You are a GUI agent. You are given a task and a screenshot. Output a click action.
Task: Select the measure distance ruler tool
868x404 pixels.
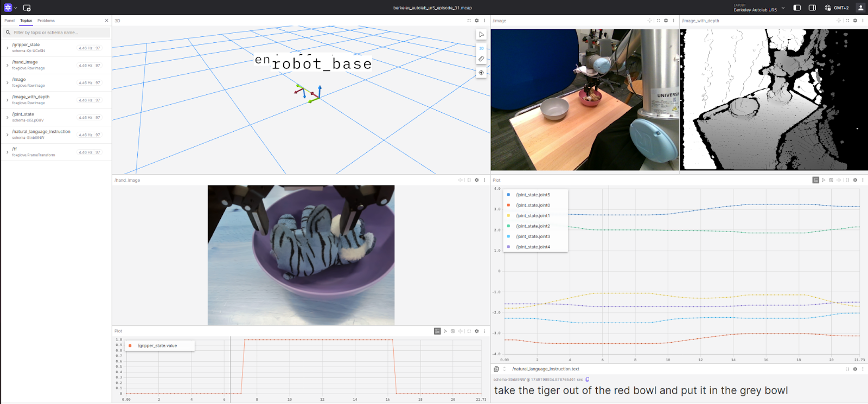[481, 59]
